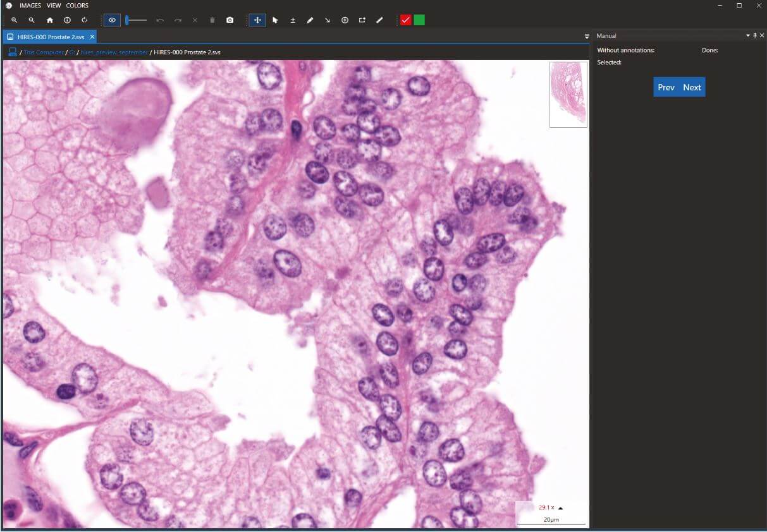This screenshot has height=532, width=767.
Task: Toggle annotation visibility eye icon
Action: pos(112,20)
